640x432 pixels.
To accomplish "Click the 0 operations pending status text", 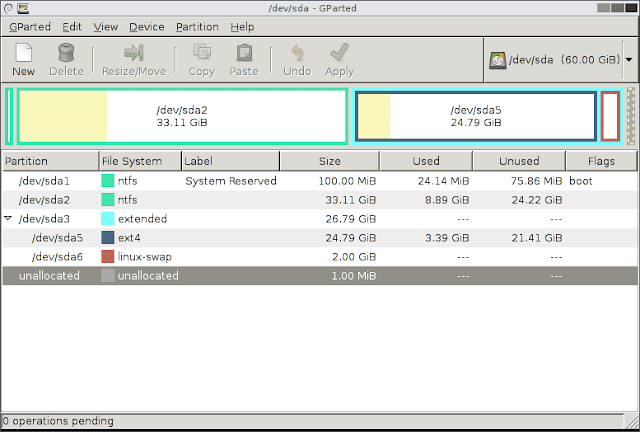I will (x=58, y=421).
